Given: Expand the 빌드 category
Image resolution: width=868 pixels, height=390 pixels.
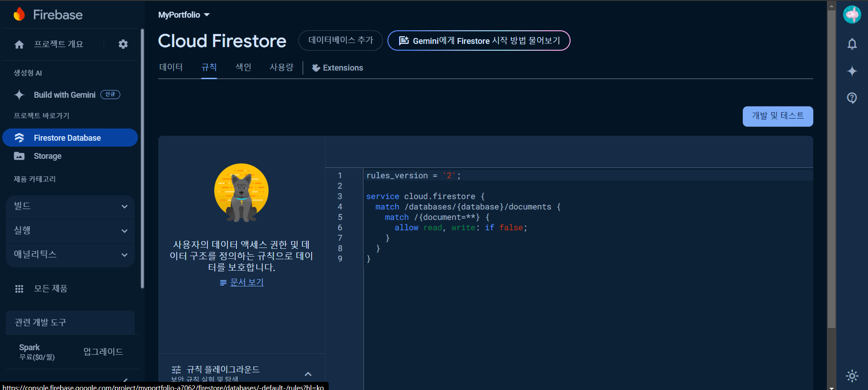Looking at the screenshot, I should click(71, 206).
